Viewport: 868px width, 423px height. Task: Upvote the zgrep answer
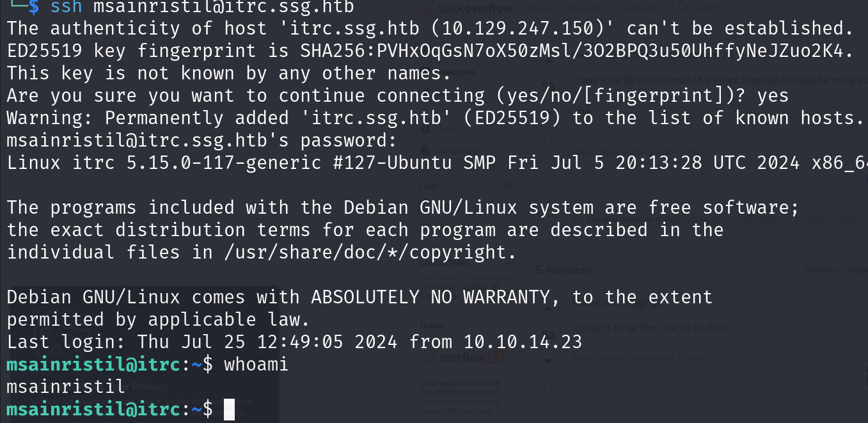click(548, 308)
